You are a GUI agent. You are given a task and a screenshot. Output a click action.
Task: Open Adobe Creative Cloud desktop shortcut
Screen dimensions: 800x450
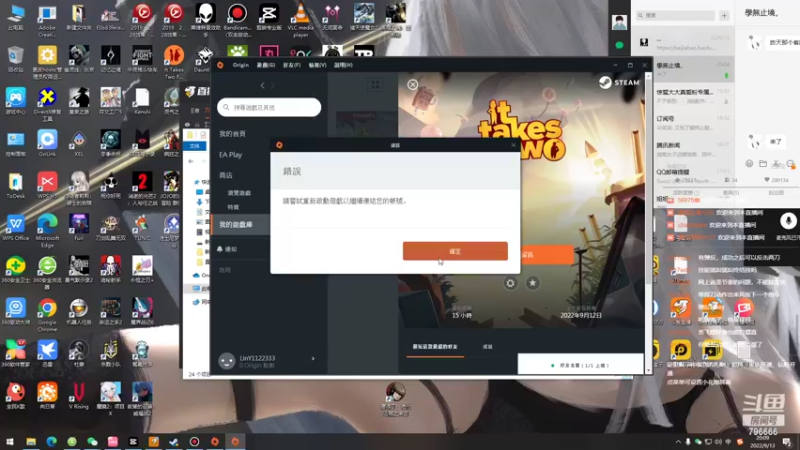point(47,20)
